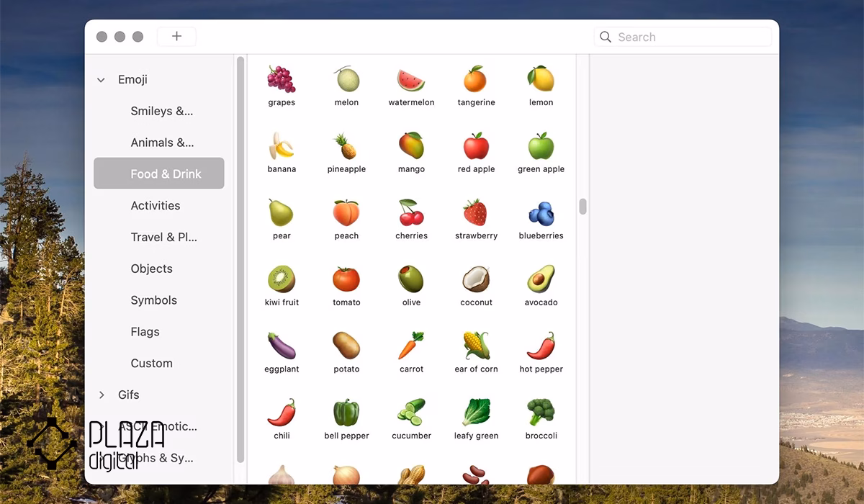Select the leafy green emoji

[x=476, y=413]
